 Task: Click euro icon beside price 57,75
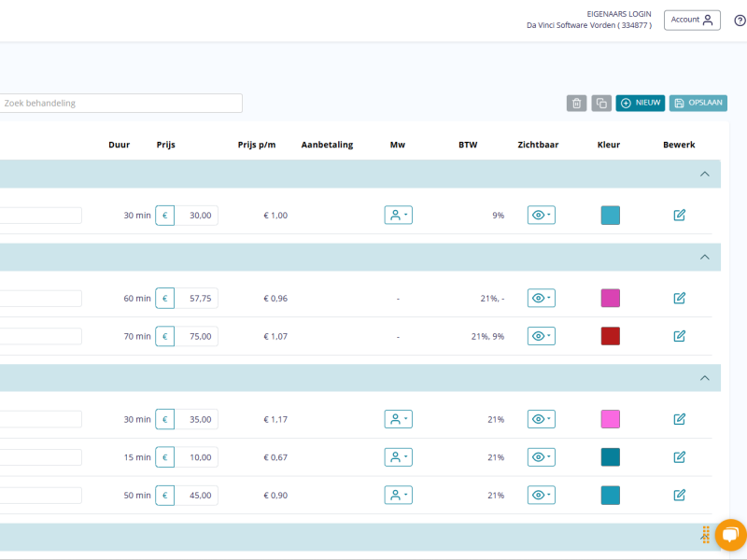[x=165, y=298]
